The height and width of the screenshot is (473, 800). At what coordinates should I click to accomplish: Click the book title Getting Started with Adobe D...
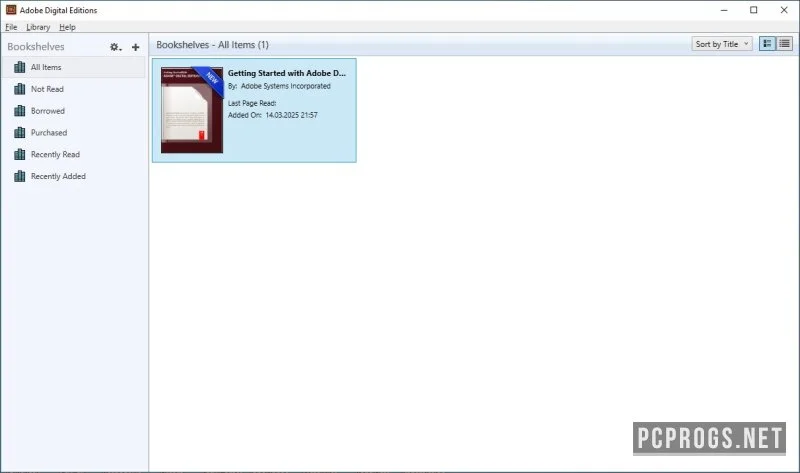point(287,73)
